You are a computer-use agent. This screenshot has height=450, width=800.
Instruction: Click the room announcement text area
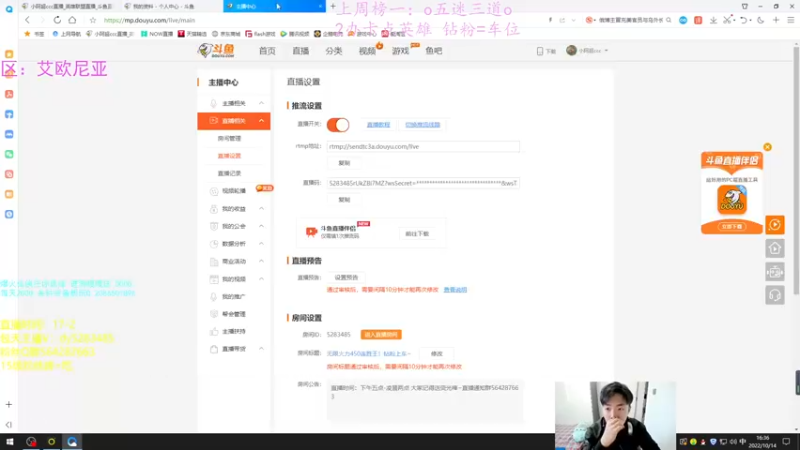(424, 400)
